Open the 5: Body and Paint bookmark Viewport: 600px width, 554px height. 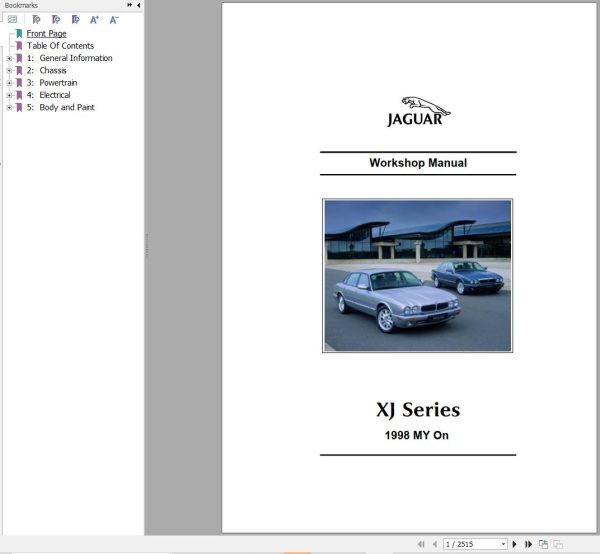point(60,107)
